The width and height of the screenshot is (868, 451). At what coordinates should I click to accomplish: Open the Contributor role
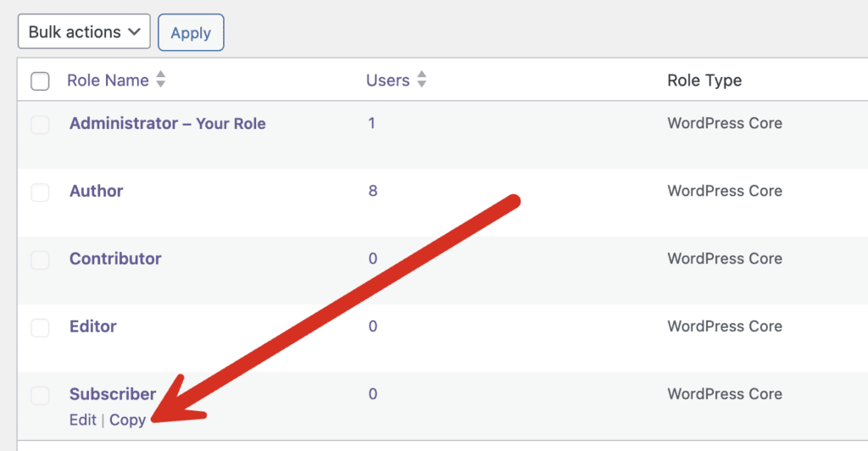(115, 259)
